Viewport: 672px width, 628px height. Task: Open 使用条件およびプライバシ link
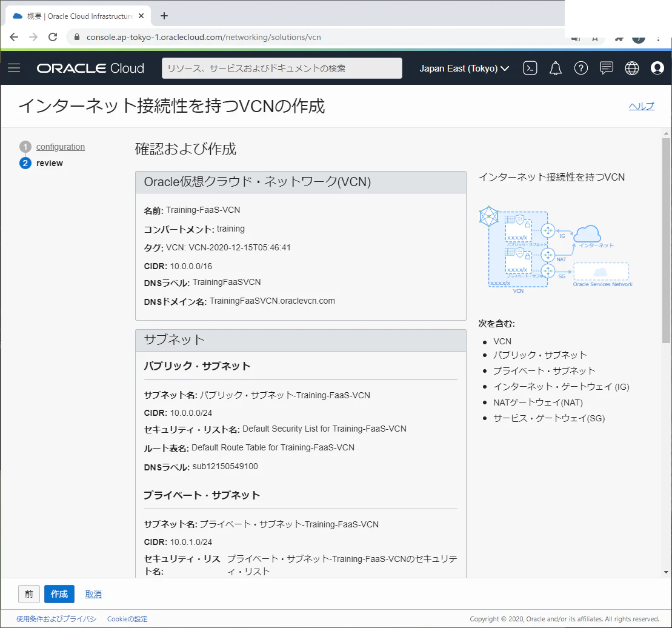56,618
